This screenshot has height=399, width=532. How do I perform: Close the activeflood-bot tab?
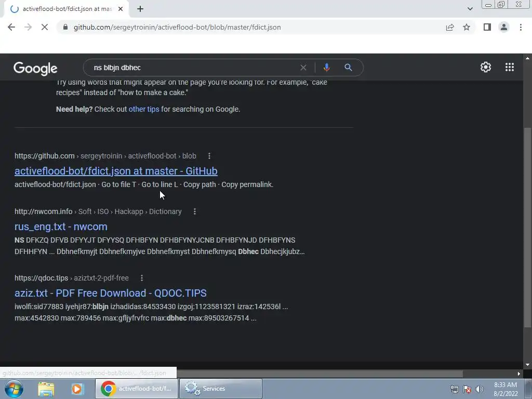[x=121, y=9]
